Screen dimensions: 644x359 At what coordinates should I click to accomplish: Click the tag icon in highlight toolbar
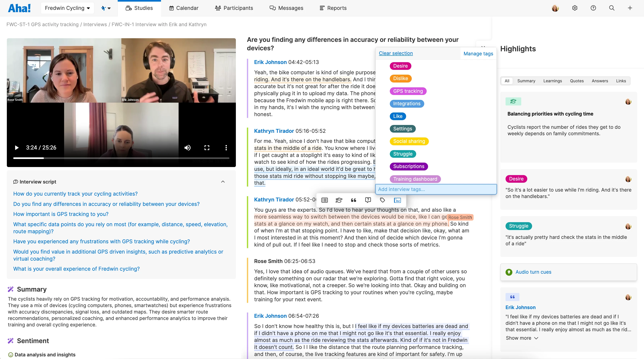[382, 200]
